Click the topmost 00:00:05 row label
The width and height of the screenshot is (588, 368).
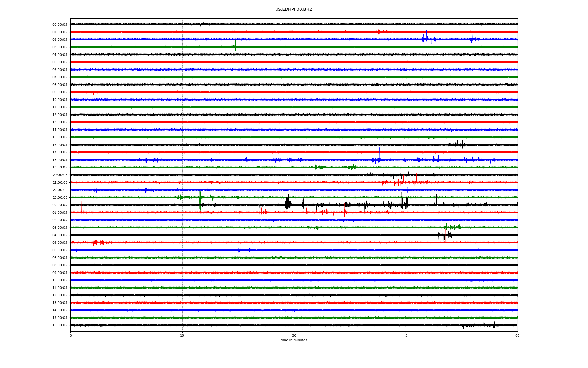60,25
